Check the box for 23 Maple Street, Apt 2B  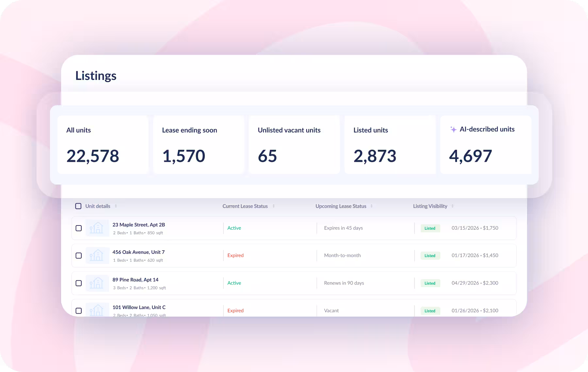click(x=79, y=228)
